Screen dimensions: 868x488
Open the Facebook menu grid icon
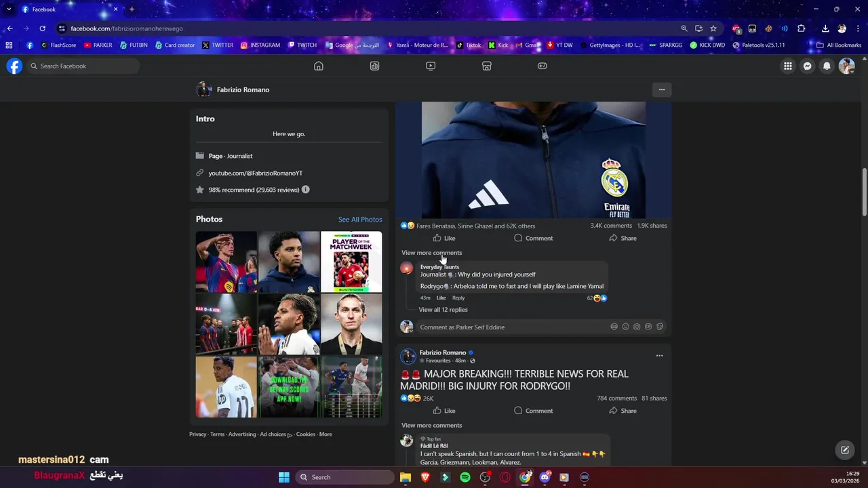point(787,66)
